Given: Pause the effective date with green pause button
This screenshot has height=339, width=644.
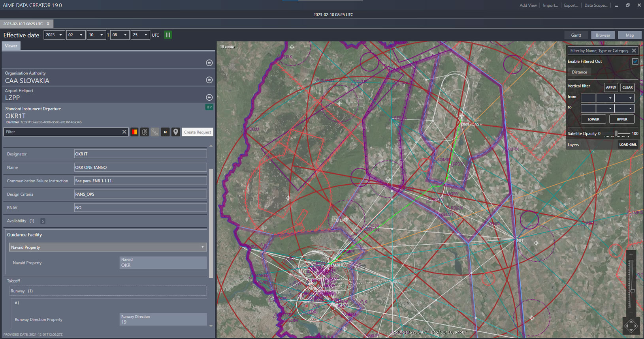Looking at the screenshot, I should tap(168, 35).
